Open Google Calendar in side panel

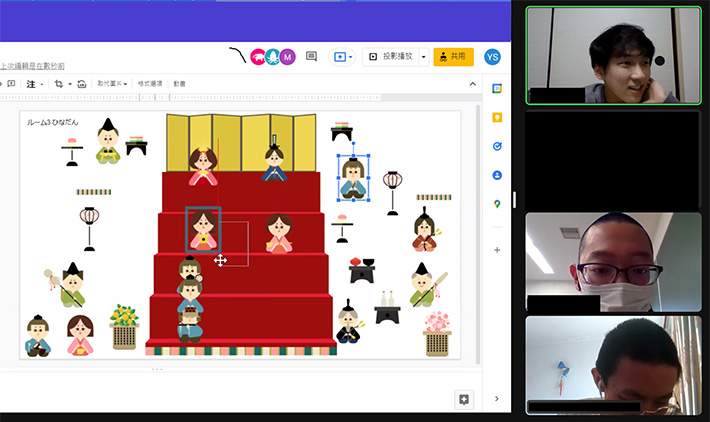click(x=497, y=89)
